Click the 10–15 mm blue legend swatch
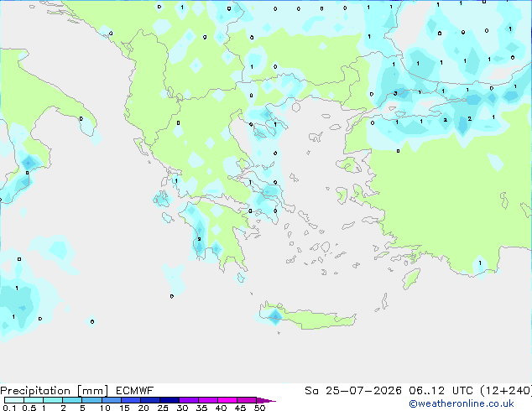This screenshot has height=411, width=532. (112, 400)
